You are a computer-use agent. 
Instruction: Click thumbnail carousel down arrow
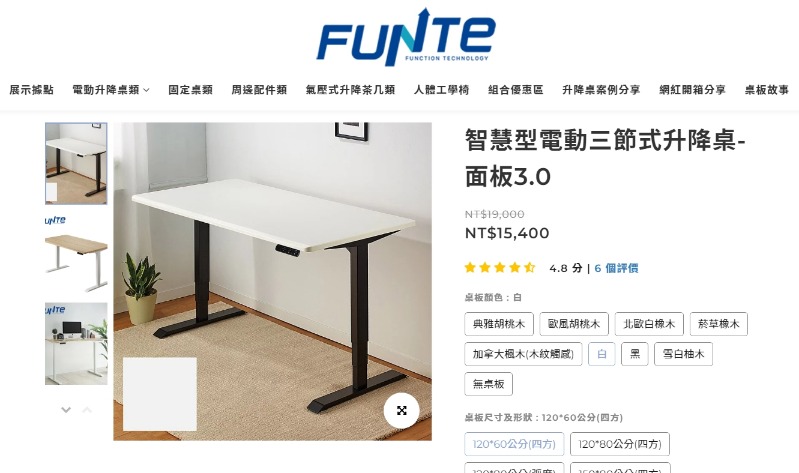66,409
